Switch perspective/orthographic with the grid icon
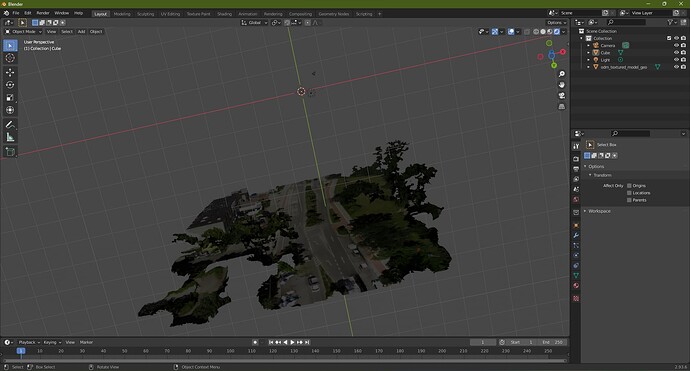 pos(562,107)
